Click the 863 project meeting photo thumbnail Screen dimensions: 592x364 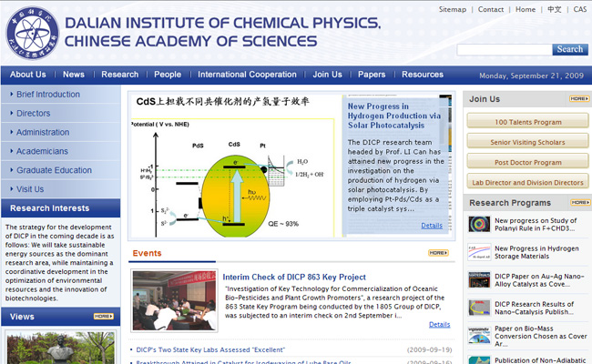click(x=174, y=299)
